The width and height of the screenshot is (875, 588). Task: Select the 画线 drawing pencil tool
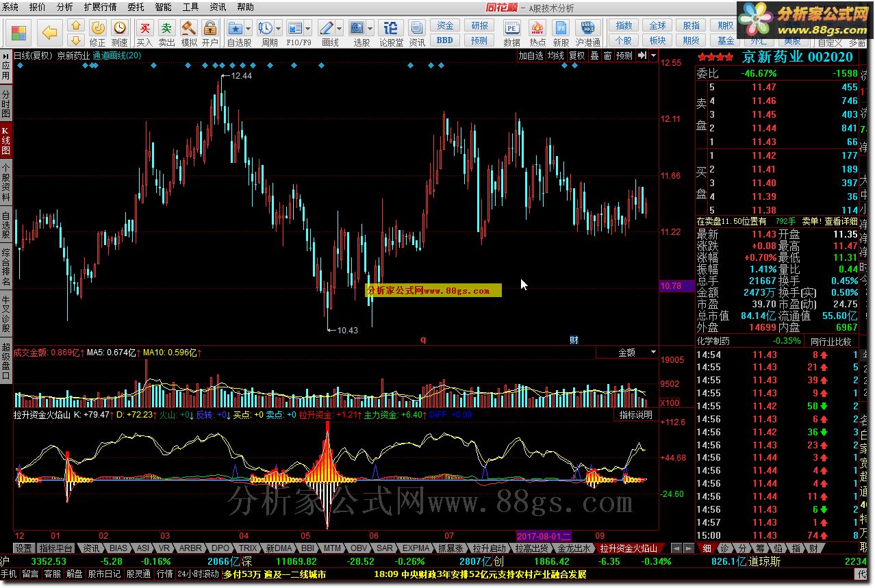(327, 28)
